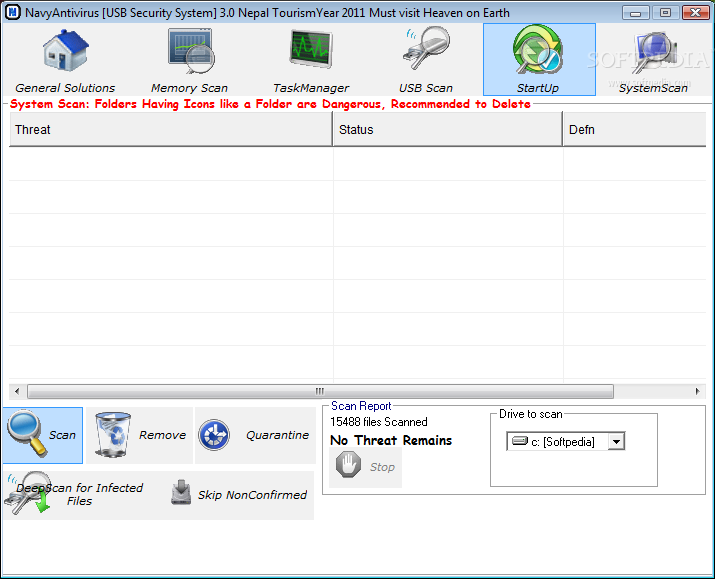Click the 'No Threat Remains' text

pyautogui.click(x=391, y=440)
